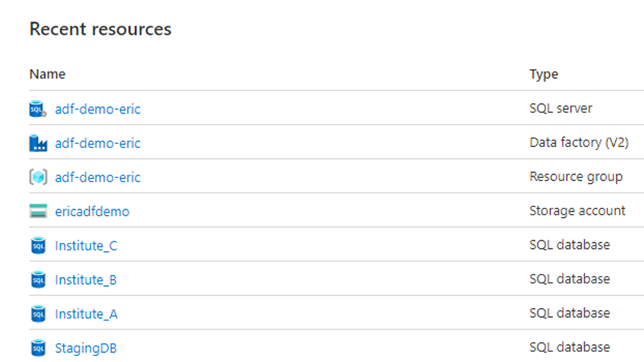Click the Data factory (V2) type text
Viewport: 644px width, 362px height.
click(579, 142)
